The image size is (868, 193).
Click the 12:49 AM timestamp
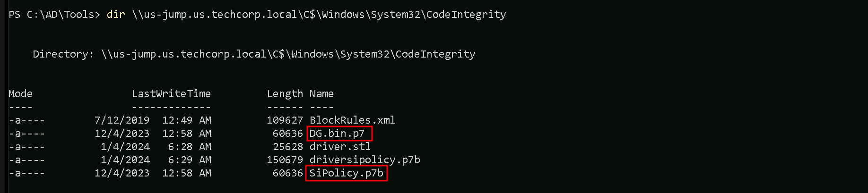click(x=187, y=120)
